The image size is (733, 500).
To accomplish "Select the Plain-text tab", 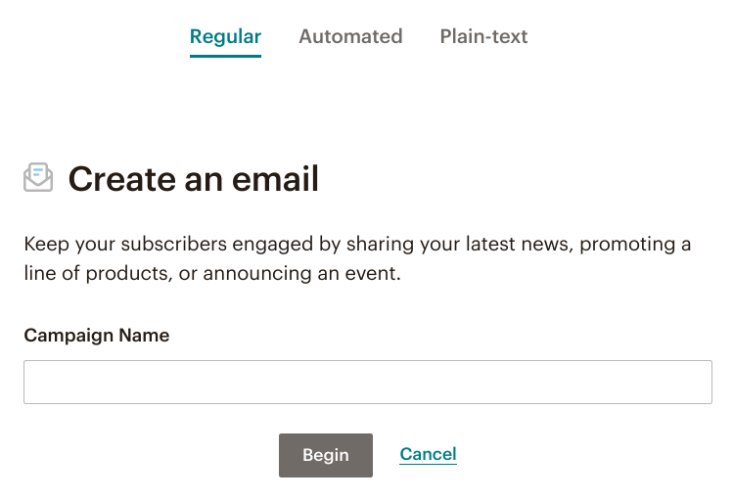I will coord(483,36).
